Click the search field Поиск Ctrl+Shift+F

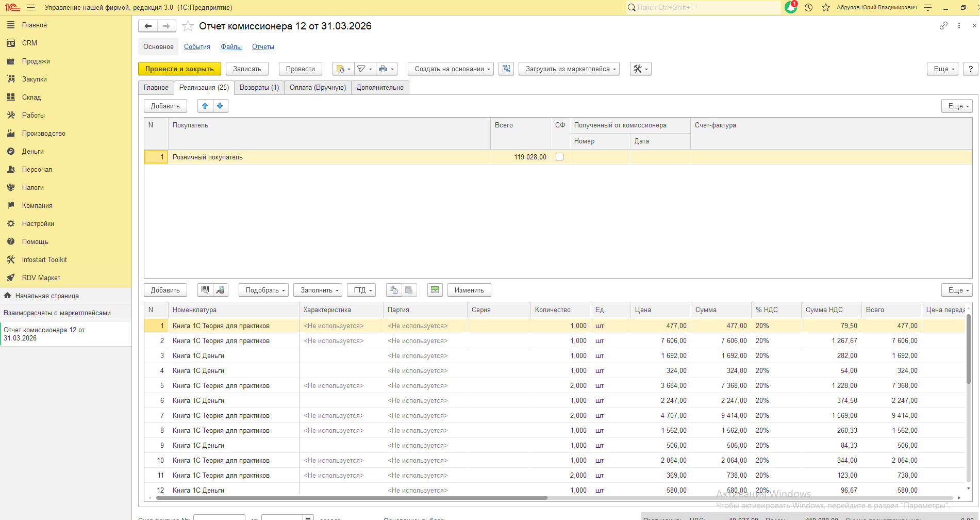[x=704, y=8]
